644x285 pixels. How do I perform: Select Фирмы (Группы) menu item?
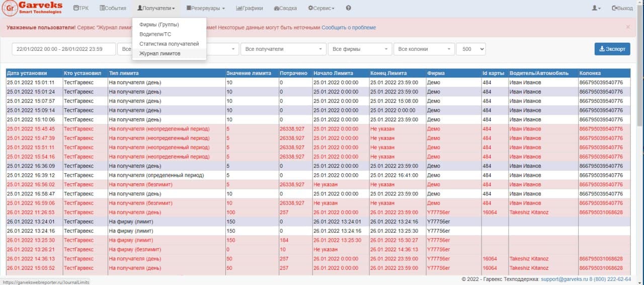pos(159,25)
